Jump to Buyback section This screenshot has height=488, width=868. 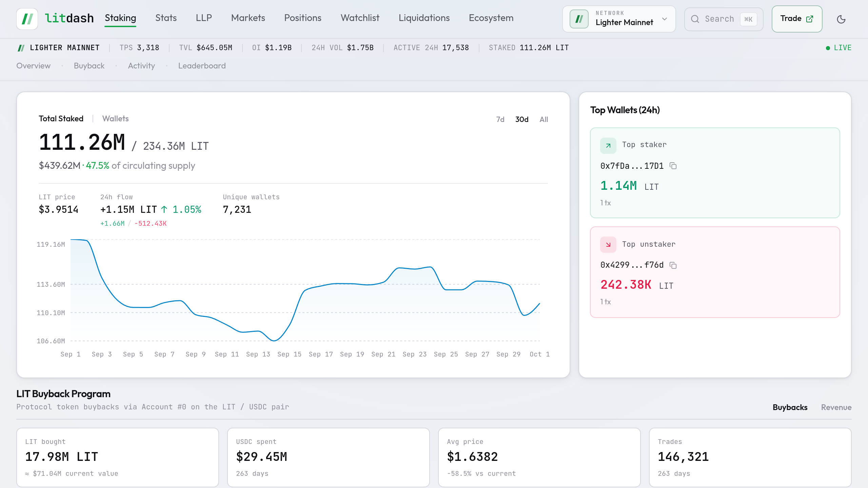click(89, 66)
